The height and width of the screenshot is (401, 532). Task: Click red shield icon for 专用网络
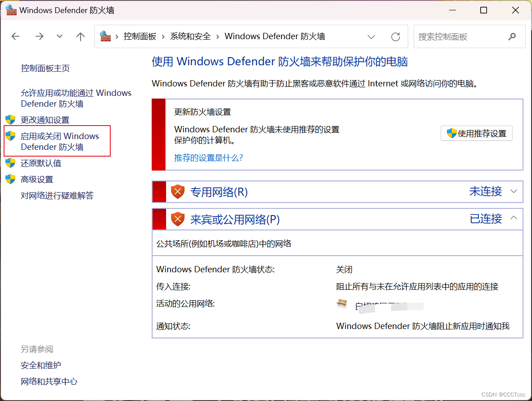click(x=177, y=192)
